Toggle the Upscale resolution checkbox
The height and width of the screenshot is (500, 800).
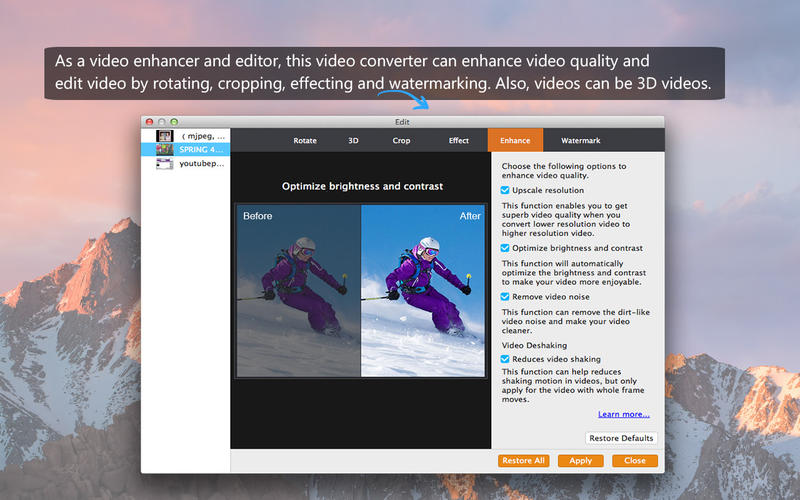pos(506,190)
